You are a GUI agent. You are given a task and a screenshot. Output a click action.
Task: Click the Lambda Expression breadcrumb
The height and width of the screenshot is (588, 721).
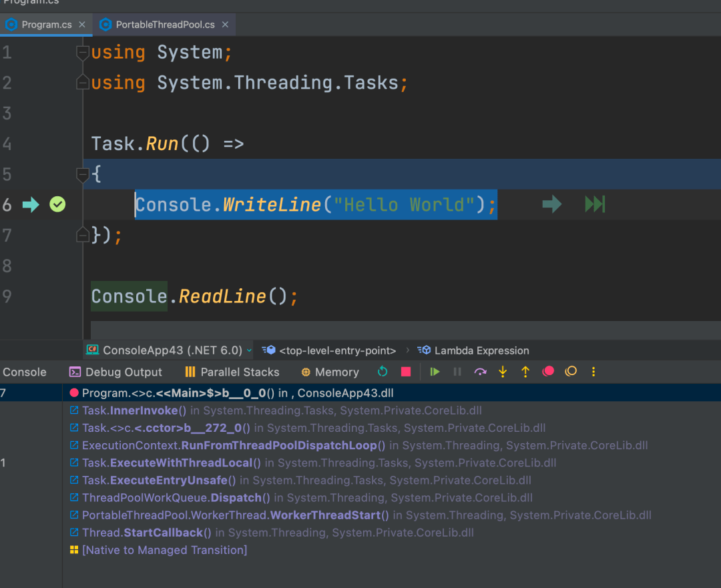tap(481, 350)
